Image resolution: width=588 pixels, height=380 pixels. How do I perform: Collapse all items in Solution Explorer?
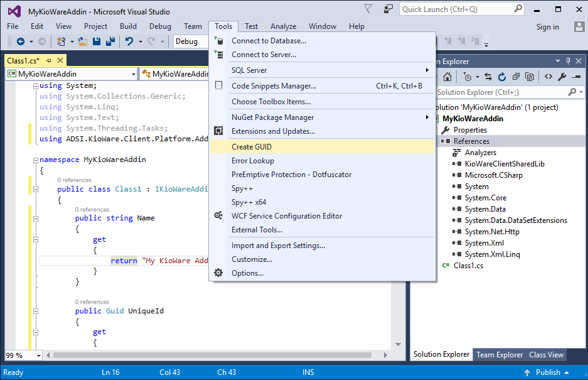pos(516,77)
